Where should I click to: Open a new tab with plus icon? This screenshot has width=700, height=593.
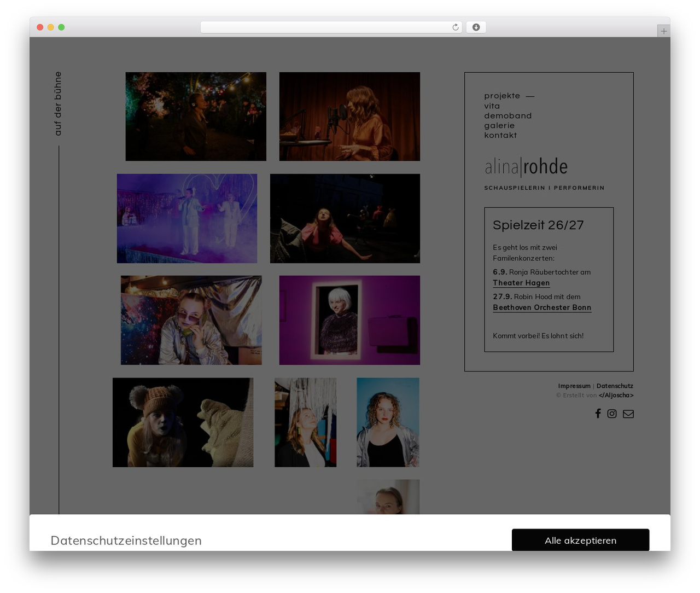coord(663,31)
